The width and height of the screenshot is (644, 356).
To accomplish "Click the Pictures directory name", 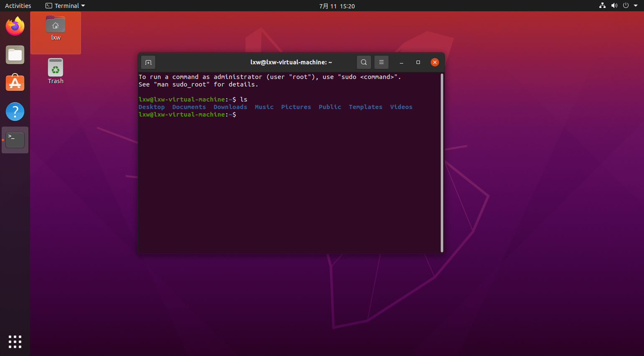I will (x=296, y=107).
